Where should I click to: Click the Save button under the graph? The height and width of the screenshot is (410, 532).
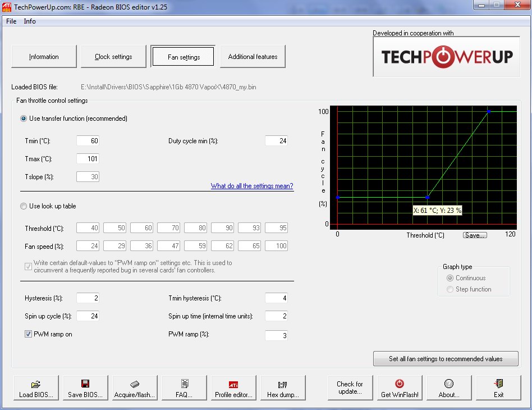point(475,235)
